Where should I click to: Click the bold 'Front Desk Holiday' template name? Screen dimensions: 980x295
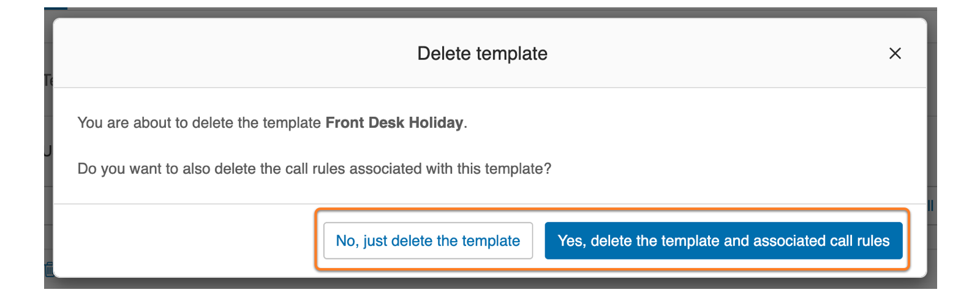[394, 122]
